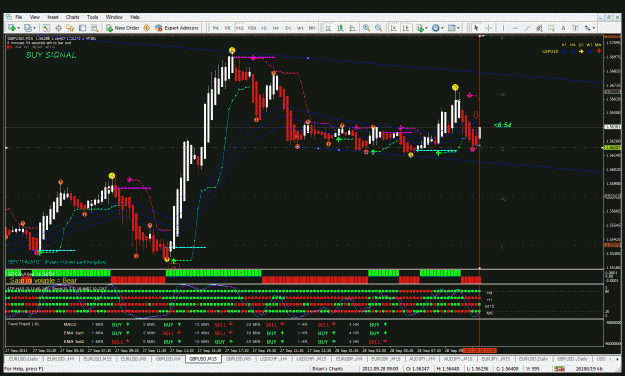Click the Brian's Charts profile in status bar
The image size is (625, 376).
[327, 369]
